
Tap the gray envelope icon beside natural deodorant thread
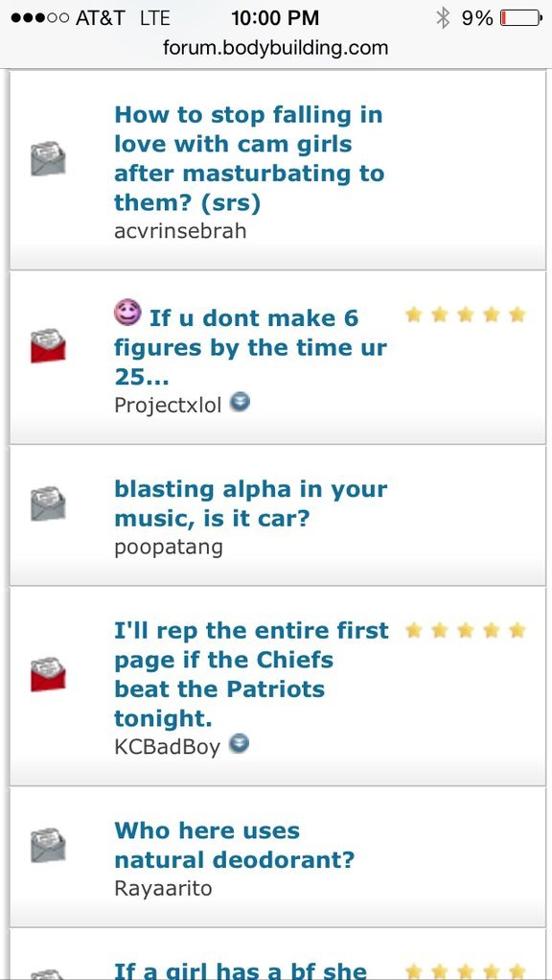(x=48, y=845)
